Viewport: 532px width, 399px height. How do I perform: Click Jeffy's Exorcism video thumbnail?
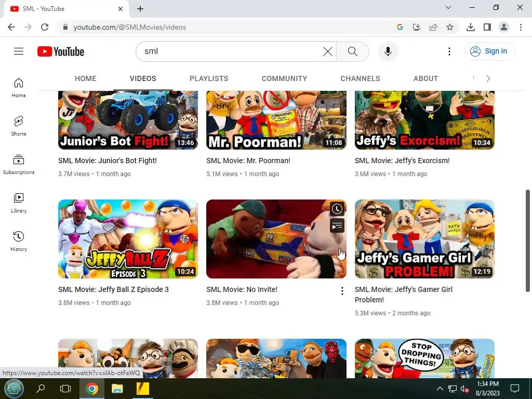point(424,120)
